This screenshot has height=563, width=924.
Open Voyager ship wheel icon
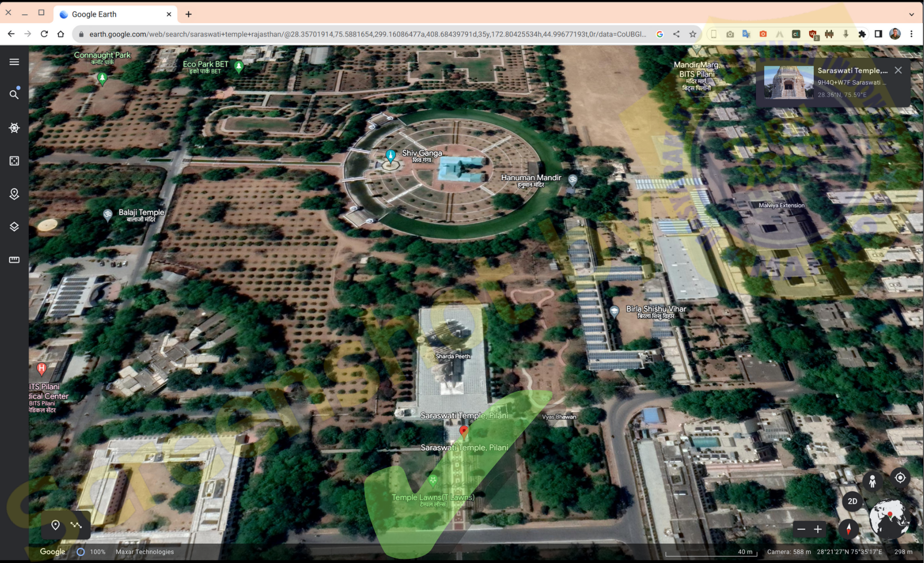coord(14,128)
